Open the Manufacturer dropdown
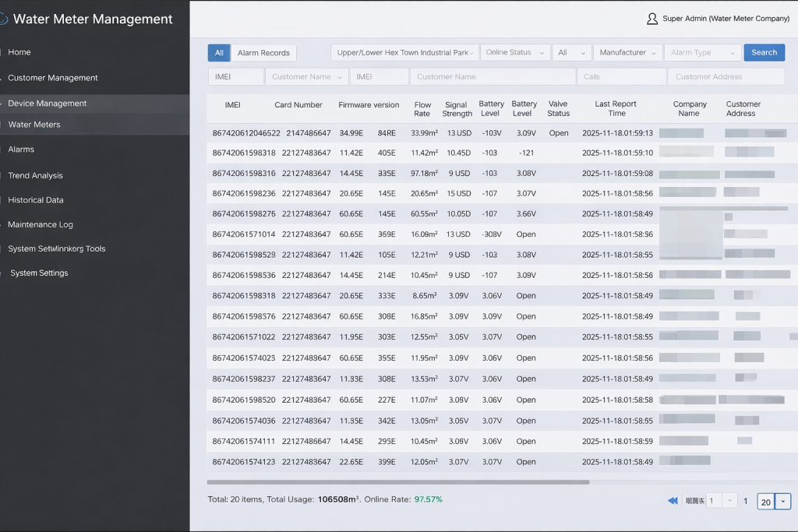798x532 pixels. pos(628,53)
